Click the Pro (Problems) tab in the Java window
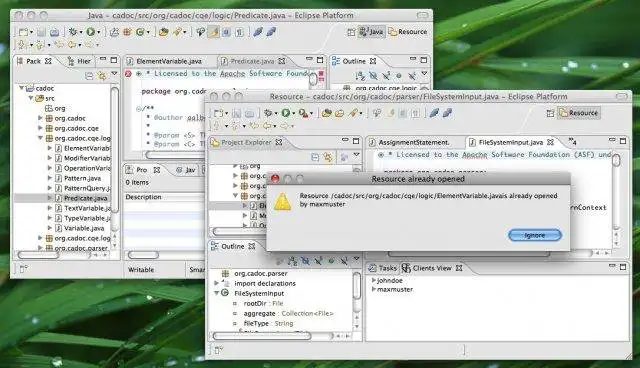This screenshot has width=640, height=368. 141,170
